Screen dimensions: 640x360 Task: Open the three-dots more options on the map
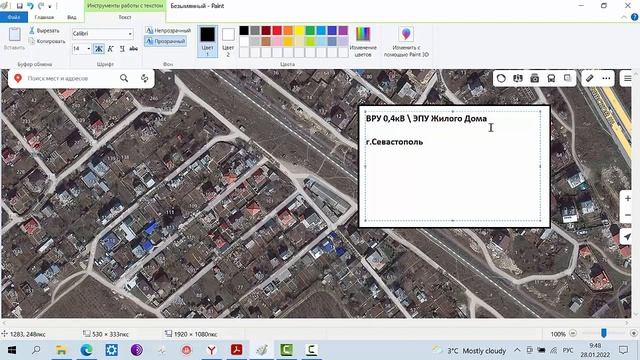607,78
